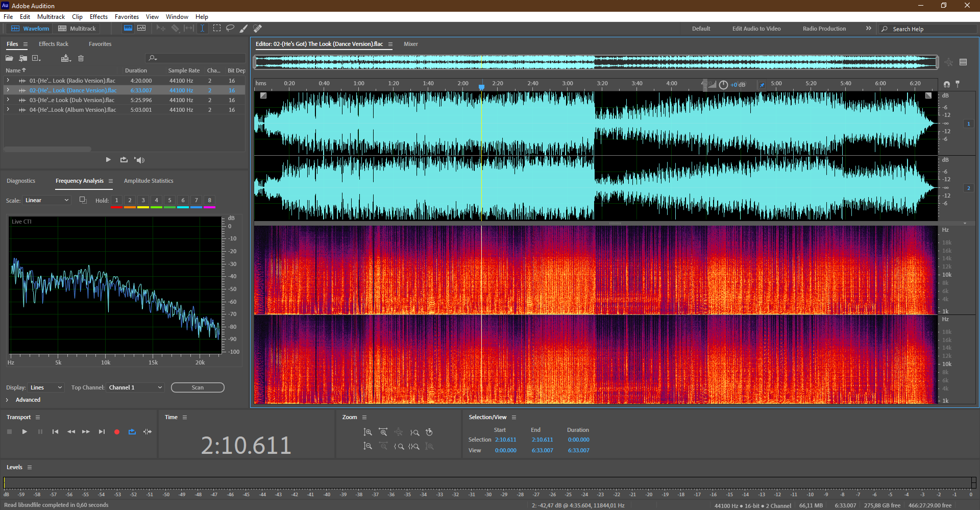Open the Effects menu
Viewport: 980px width, 510px height.
(x=99, y=17)
